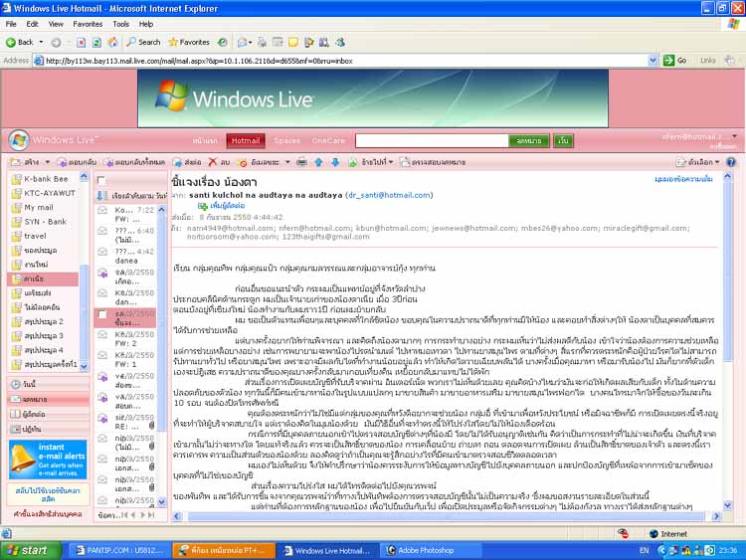Image resolution: width=746 pixels, height=560 pixels.
Task: Open the IE Help menu
Action: tap(146, 24)
